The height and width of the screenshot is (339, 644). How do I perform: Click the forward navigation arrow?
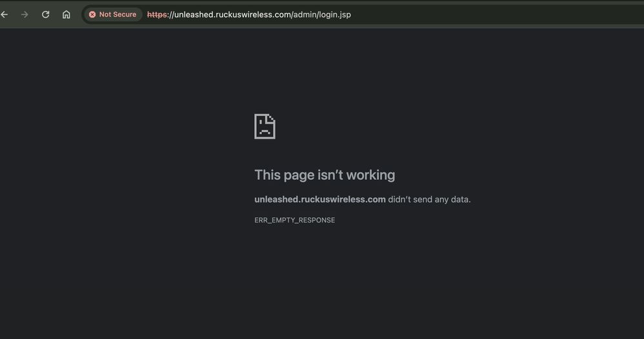click(25, 14)
